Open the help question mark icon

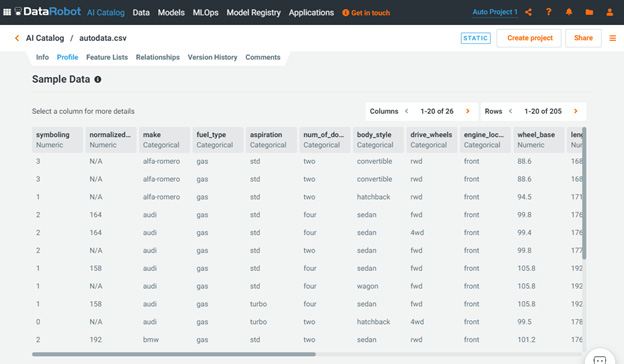pyautogui.click(x=549, y=12)
